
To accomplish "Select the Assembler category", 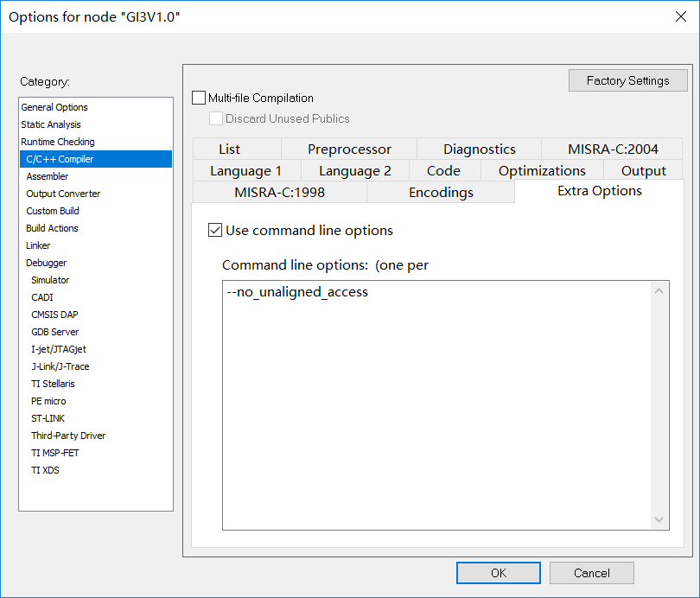I will pos(48,176).
